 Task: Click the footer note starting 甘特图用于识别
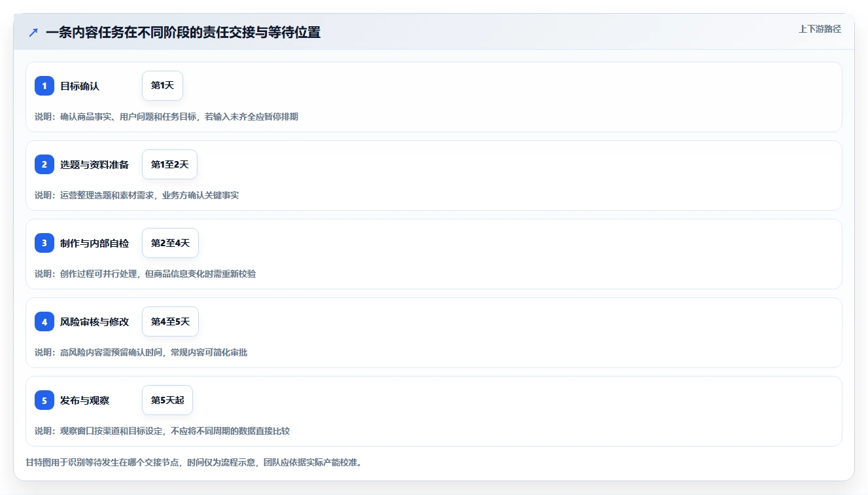click(194, 462)
